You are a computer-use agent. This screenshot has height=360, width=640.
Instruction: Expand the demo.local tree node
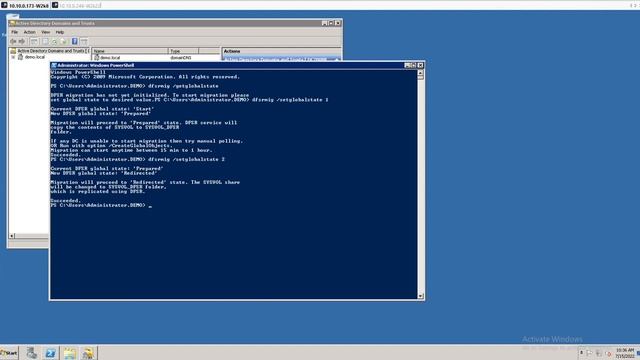13,57
